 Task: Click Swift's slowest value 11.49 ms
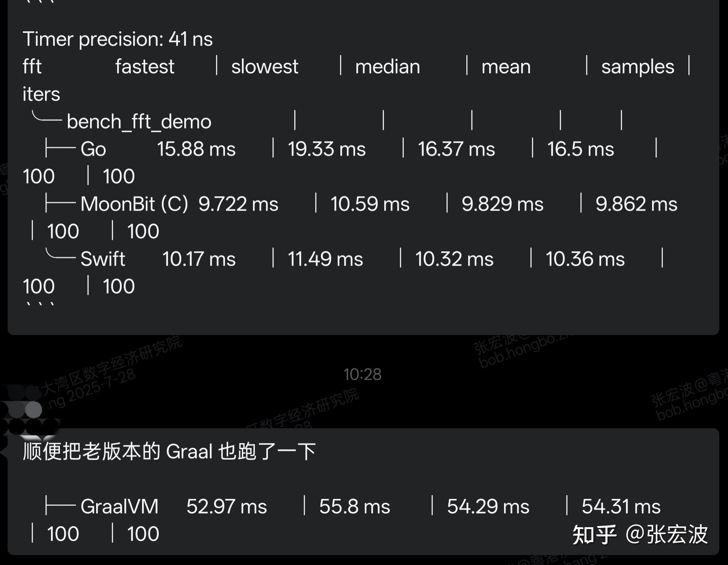point(325,259)
